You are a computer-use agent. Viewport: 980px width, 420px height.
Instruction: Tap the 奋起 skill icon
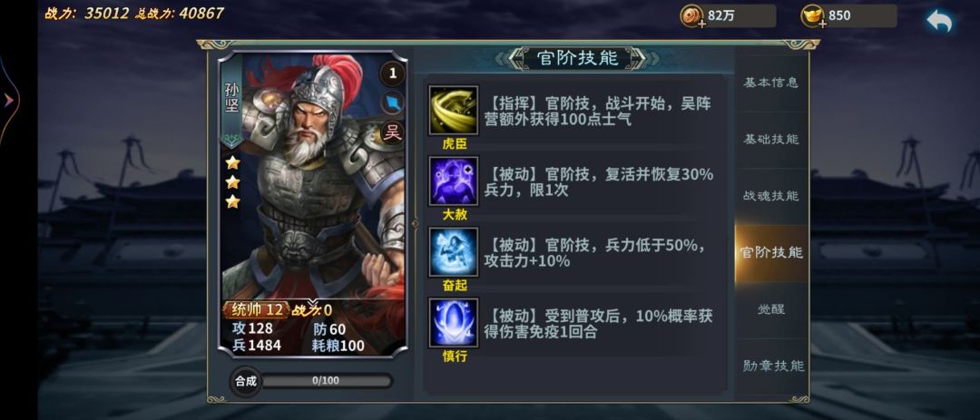(453, 252)
